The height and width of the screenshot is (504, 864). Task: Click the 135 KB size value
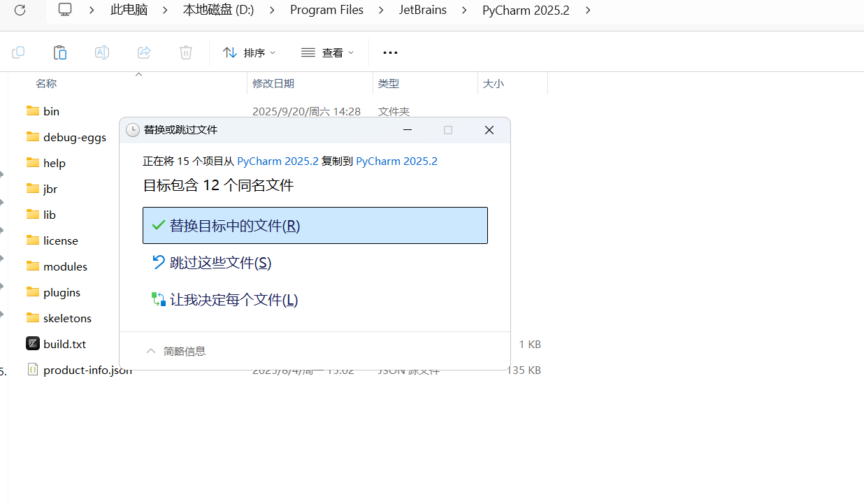[524, 370]
